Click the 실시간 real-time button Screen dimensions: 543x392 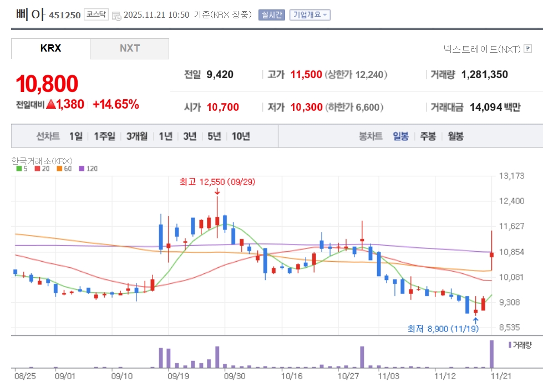click(272, 15)
